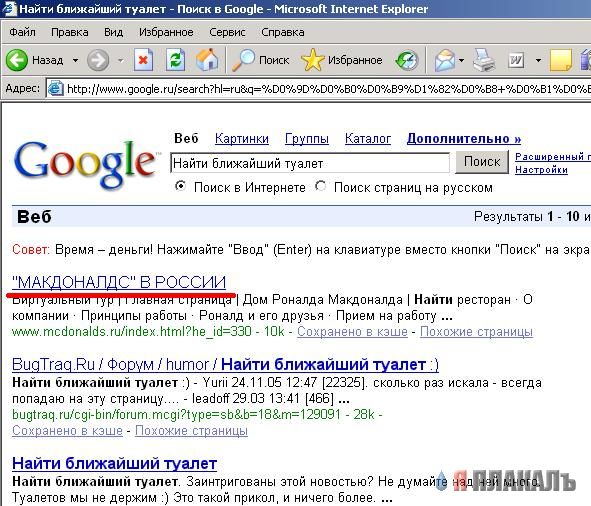Click the 'Веб' selected tab label
This screenshot has width=591, height=506.
(186, 139)
